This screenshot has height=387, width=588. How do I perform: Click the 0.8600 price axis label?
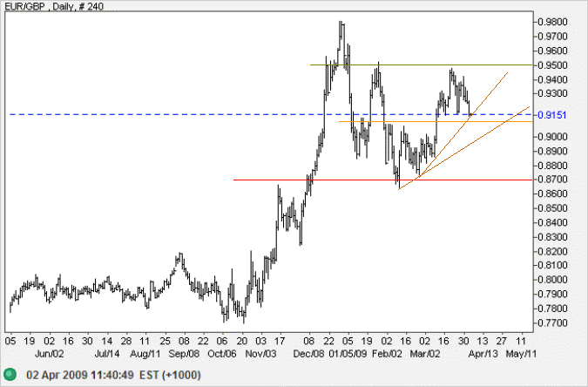tap(552, 193)
